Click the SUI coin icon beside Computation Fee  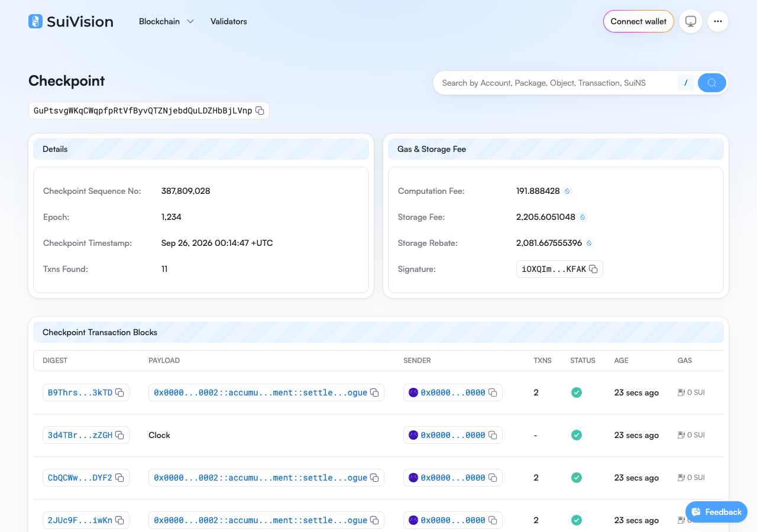(567, 191)
